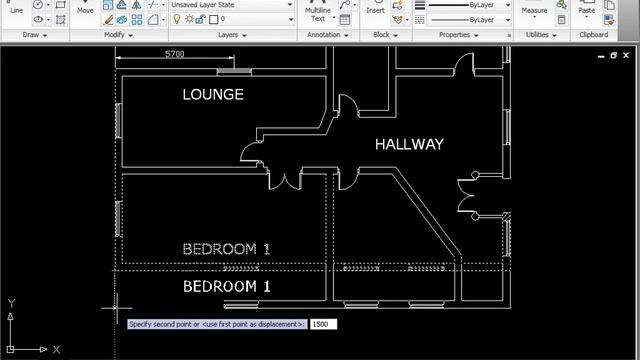
Task: Click the Table annotation icon
Action: click(x=345, y=20)
